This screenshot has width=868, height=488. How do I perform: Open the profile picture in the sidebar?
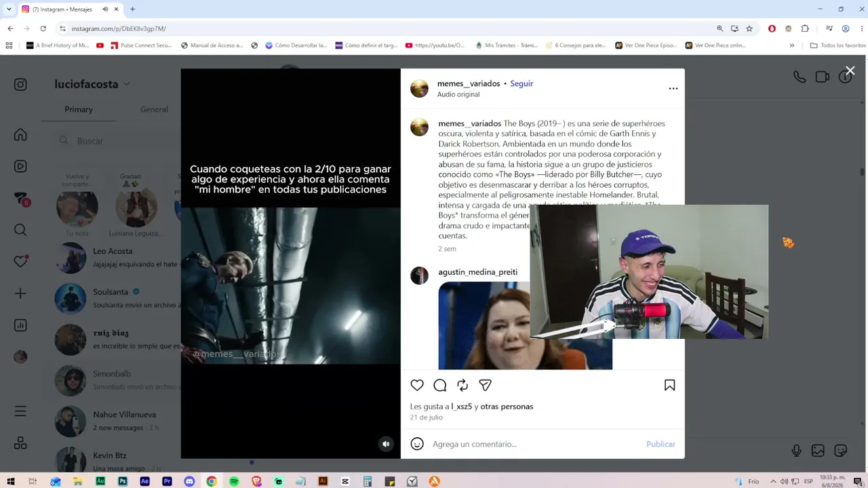(20, 357)
